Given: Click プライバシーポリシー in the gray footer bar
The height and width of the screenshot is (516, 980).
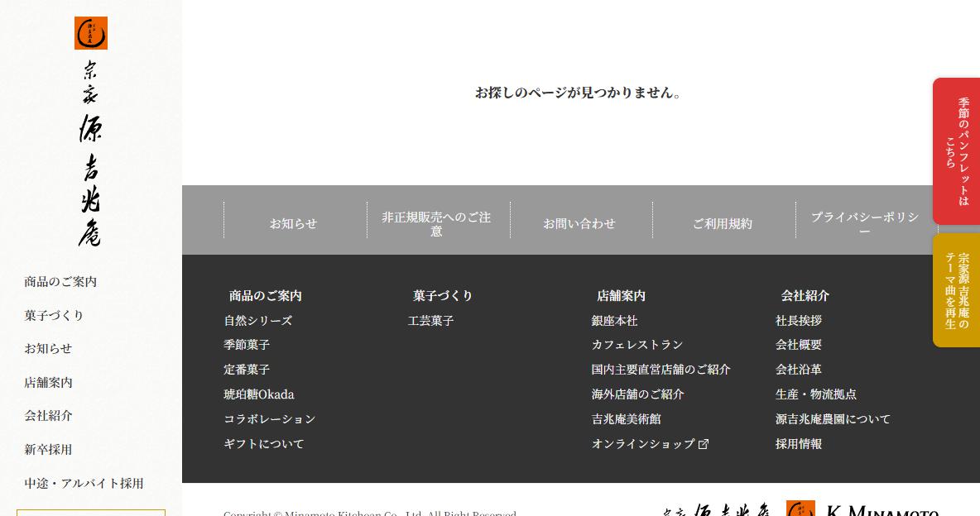Looking at the screenshot, I should point(865,223).
